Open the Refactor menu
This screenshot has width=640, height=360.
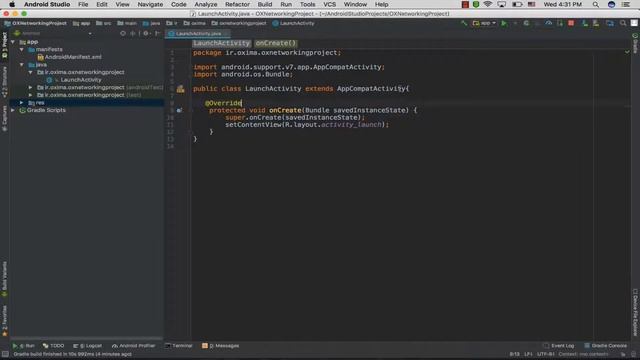[237, 4]
